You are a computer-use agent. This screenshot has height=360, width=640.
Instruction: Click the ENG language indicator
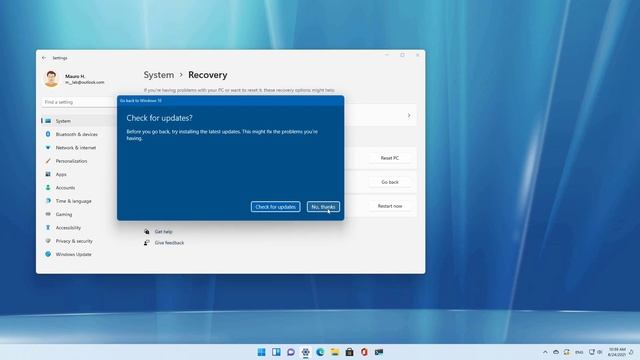tap(579, 352)
